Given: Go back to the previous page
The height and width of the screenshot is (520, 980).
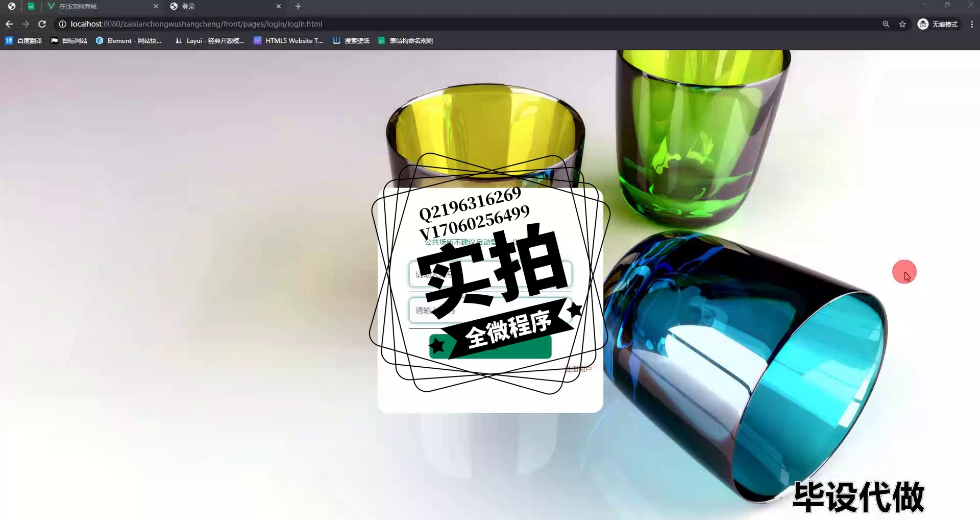Looking at the screenshot, I should click(x=9, y=24).
